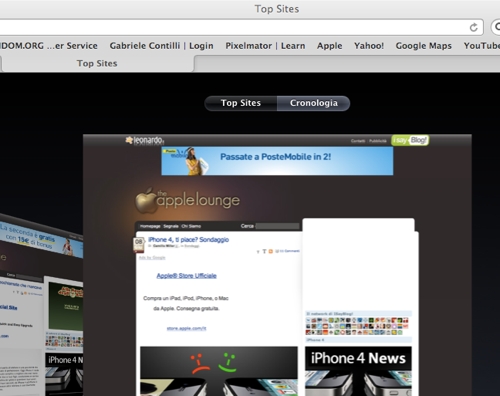Open the iPhone 4 News image
Viewport: 500px width, 396px height.
pyautogui.click(x=358, y=371)
